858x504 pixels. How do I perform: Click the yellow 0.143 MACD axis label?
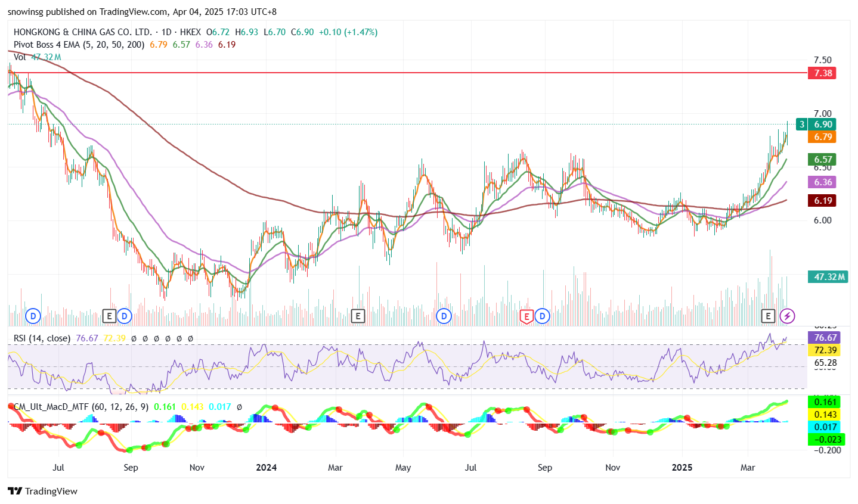823,415
